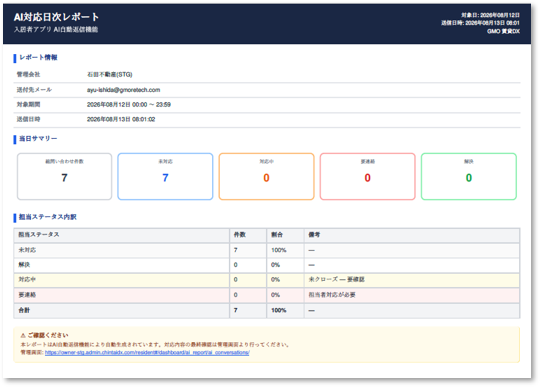540x387 pixels.
Task: Select the period 2026年08月12日 00:00 ～ 23:59
Action: click(129, 105)
